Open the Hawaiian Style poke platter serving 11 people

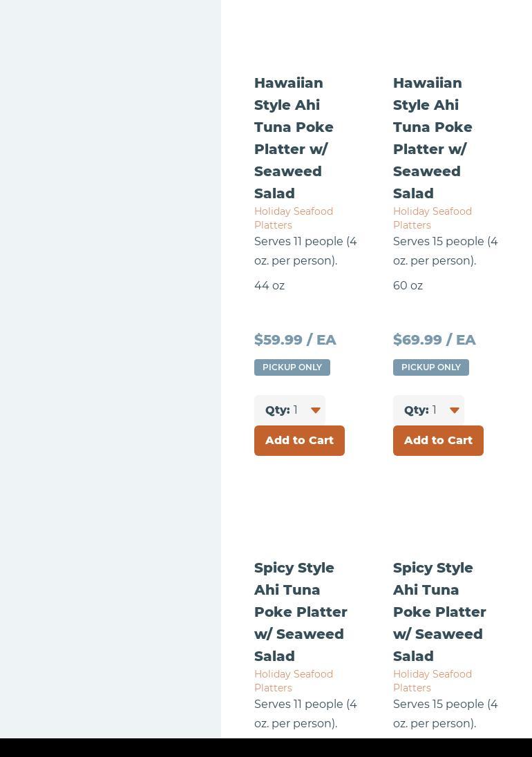[x=294, y=138]
